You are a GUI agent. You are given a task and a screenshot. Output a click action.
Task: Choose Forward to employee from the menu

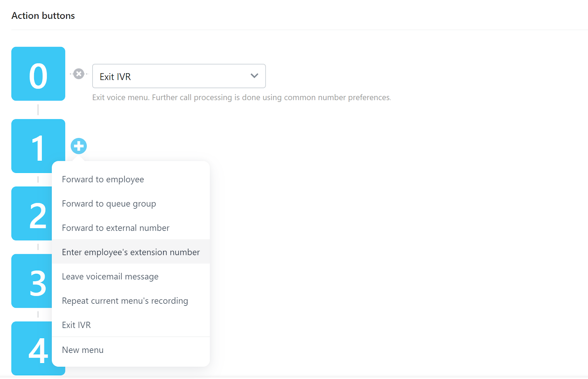(x=103, y=179)
